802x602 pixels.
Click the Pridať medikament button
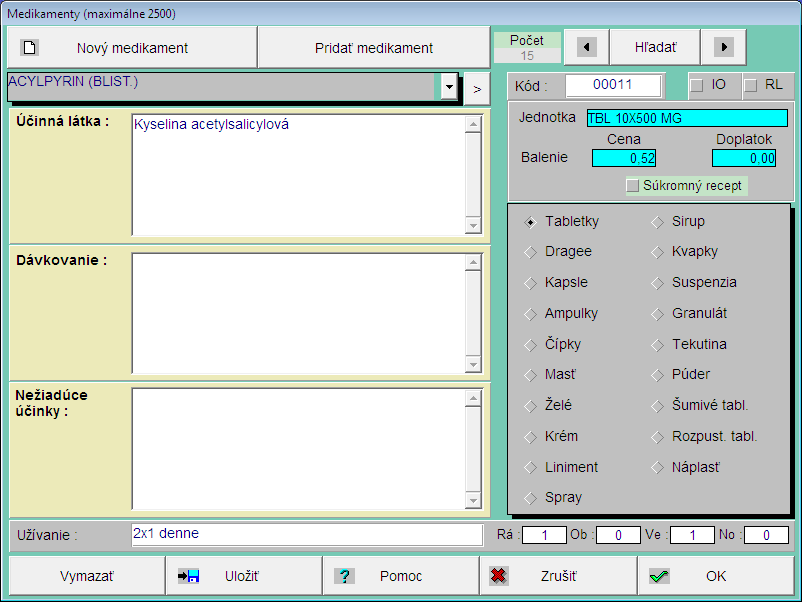(374, 48)
